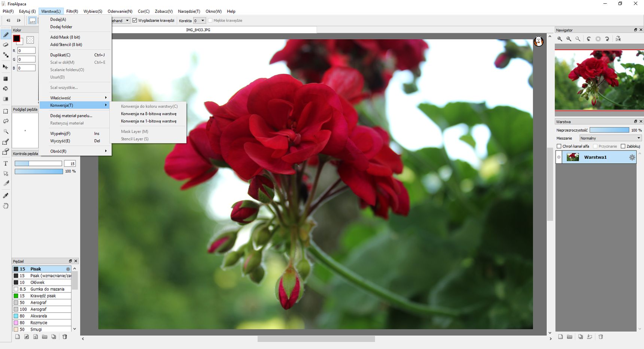Select Ołówek brush in list
Screen dimensions: 644x349
coord(42,283)
